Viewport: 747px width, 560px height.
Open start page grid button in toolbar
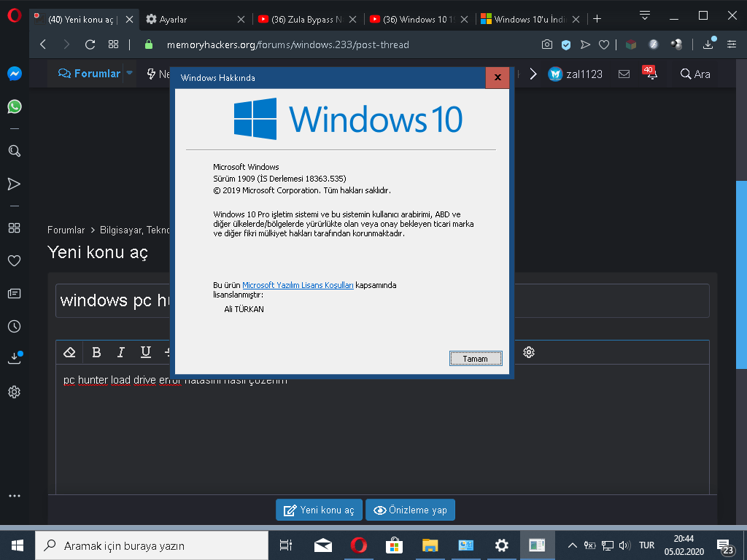point(113,44)
